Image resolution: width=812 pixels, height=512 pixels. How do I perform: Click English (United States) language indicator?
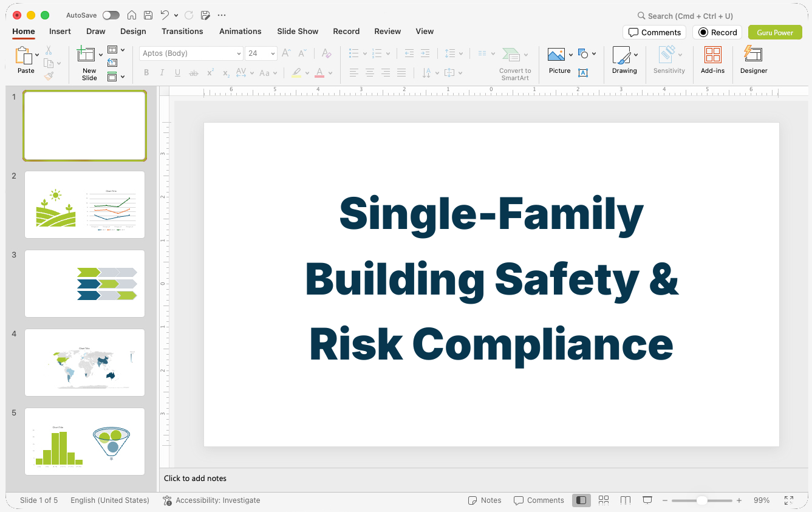[110, 500]
